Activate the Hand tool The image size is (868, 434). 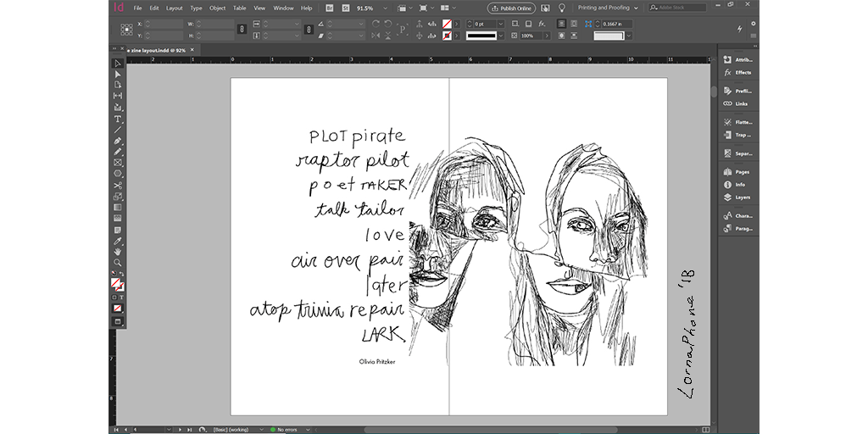118,251
